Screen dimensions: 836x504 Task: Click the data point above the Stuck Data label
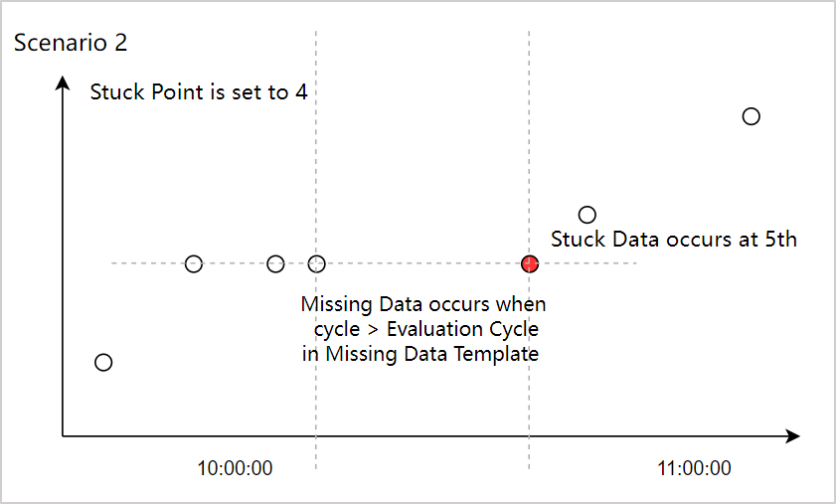pos(587,215)
